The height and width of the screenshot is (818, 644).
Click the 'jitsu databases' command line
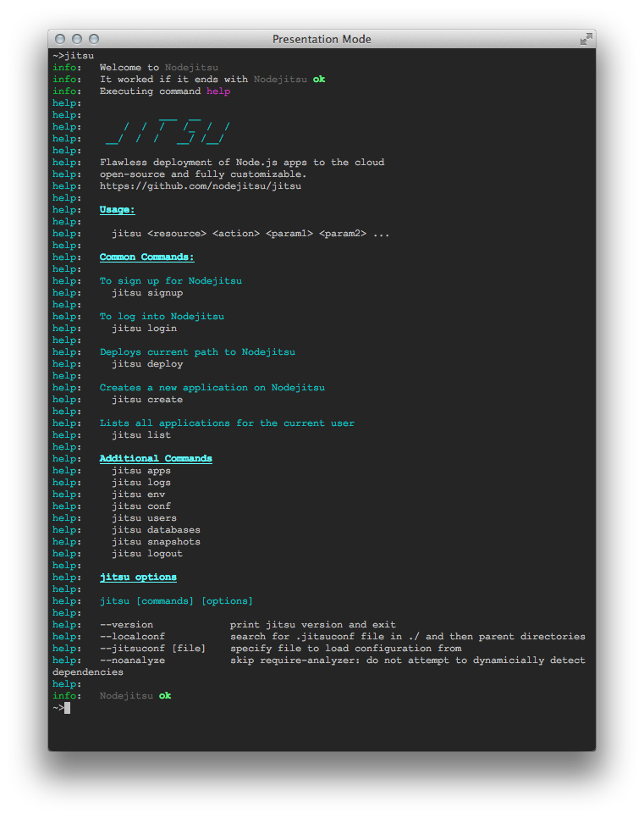coord(156,530)
